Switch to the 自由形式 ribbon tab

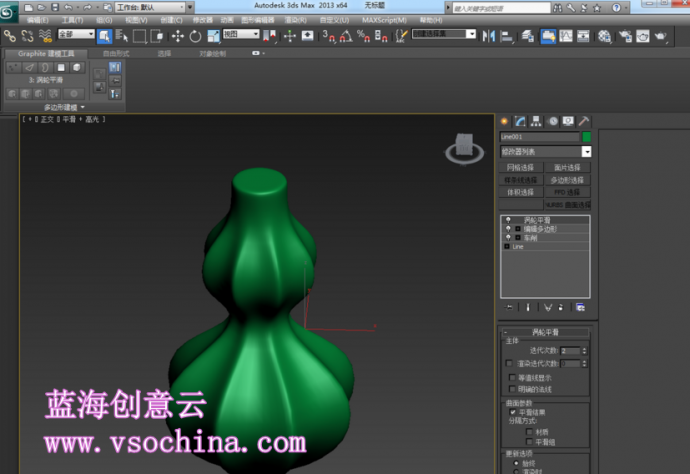point(116,53)
